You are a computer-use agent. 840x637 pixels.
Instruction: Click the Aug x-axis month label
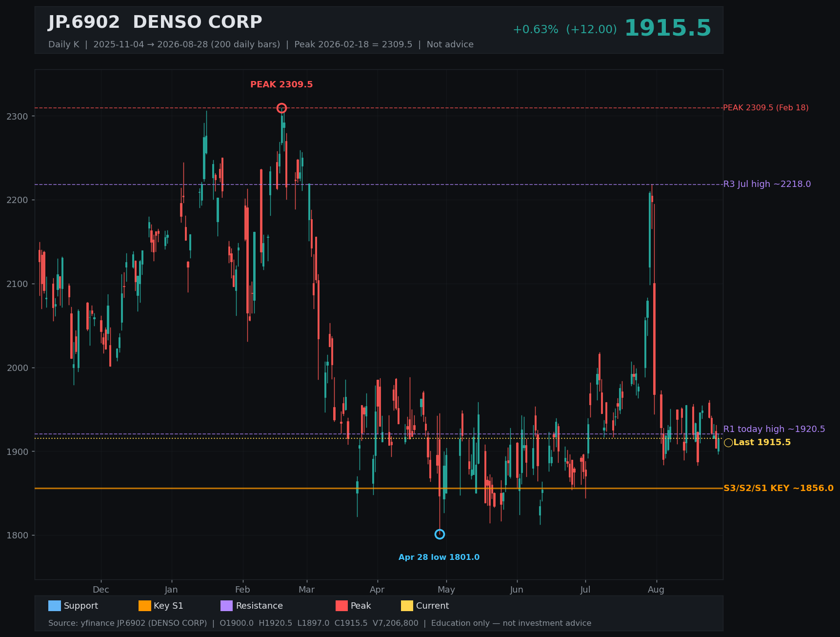click(x=656, y=590)
